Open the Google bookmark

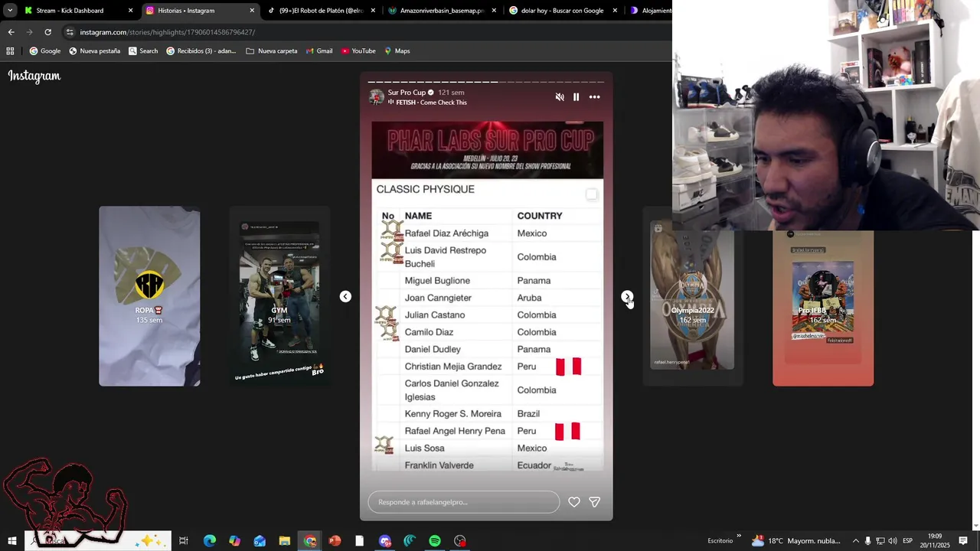tap(45, 51)
